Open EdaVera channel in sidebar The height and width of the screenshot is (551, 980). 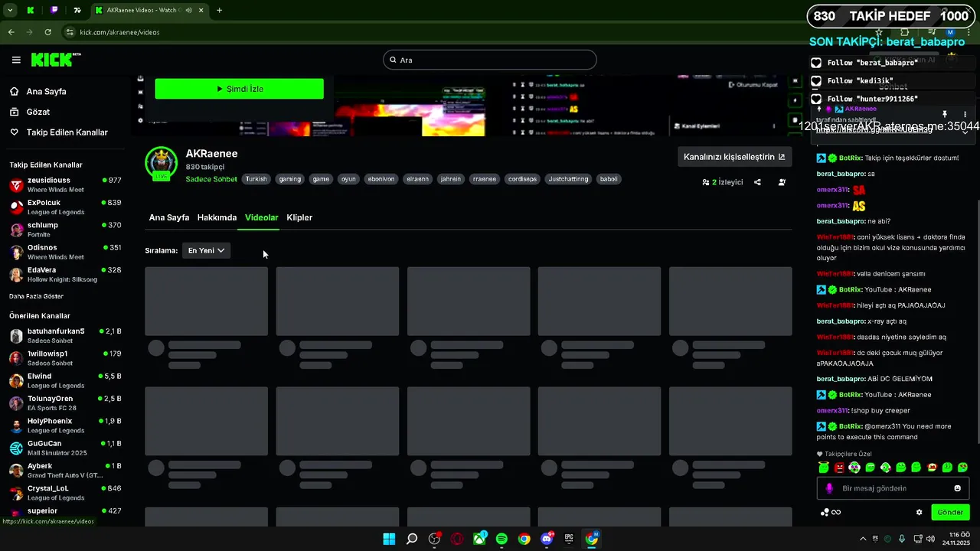tap(65, 274)
